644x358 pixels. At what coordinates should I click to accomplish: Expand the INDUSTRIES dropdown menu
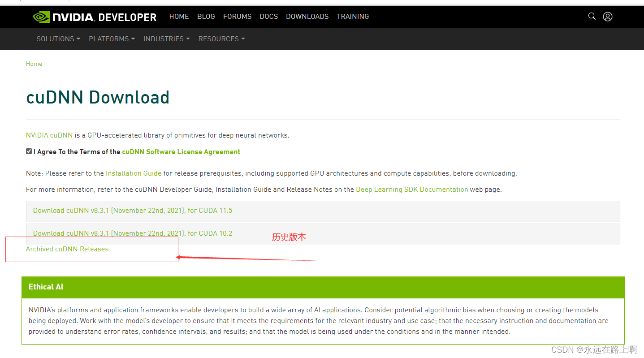(166, 39)
